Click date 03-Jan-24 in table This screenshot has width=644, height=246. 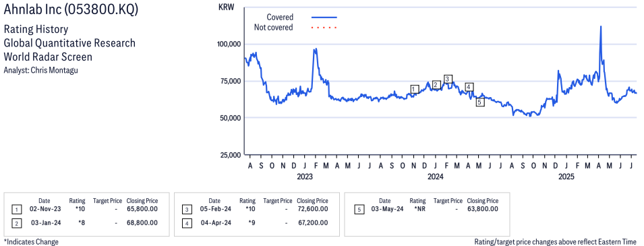point(46,222)
